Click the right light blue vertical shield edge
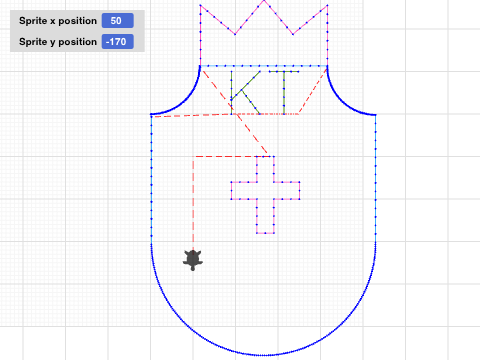The height and width of the screenshot is (360, 480). click(376, 178)
